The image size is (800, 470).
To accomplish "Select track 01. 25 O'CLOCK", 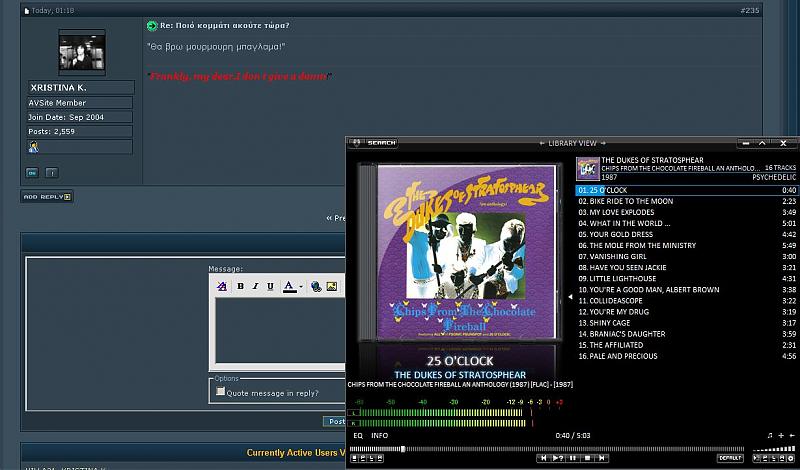I will click(687, 190).
